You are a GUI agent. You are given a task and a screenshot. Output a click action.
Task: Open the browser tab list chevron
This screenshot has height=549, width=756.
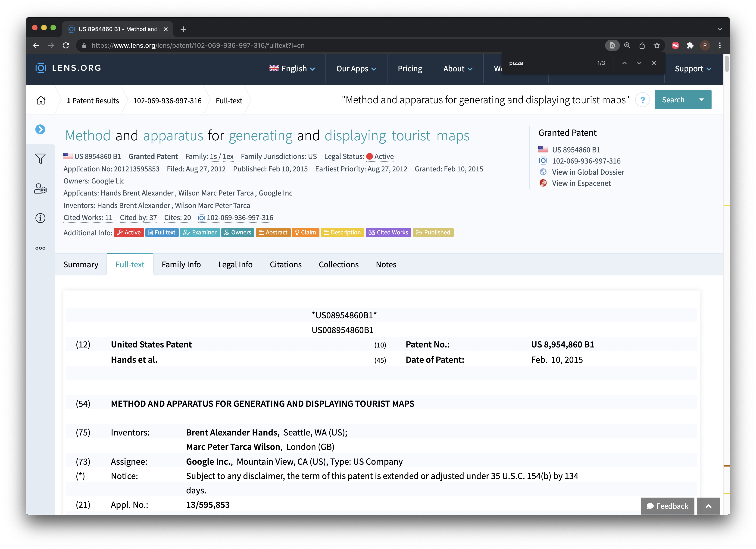click(x=720, y=29)
